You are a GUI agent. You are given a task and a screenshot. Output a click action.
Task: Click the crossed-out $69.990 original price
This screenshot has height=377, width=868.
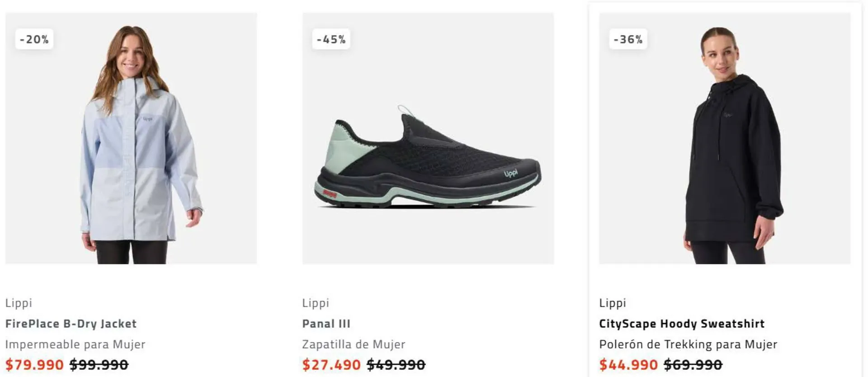(693, 364)
